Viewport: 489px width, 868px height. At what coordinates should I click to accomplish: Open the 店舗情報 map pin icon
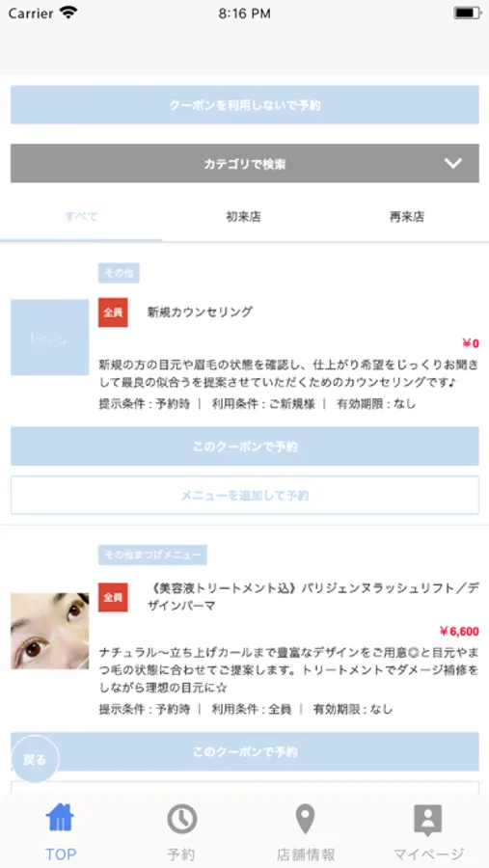pos(305,819)
